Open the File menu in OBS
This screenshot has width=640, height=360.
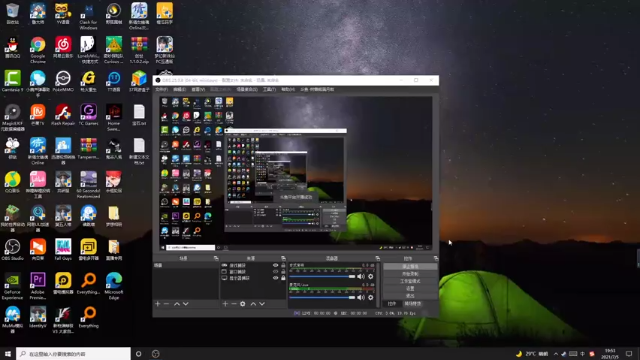[162, 89]
